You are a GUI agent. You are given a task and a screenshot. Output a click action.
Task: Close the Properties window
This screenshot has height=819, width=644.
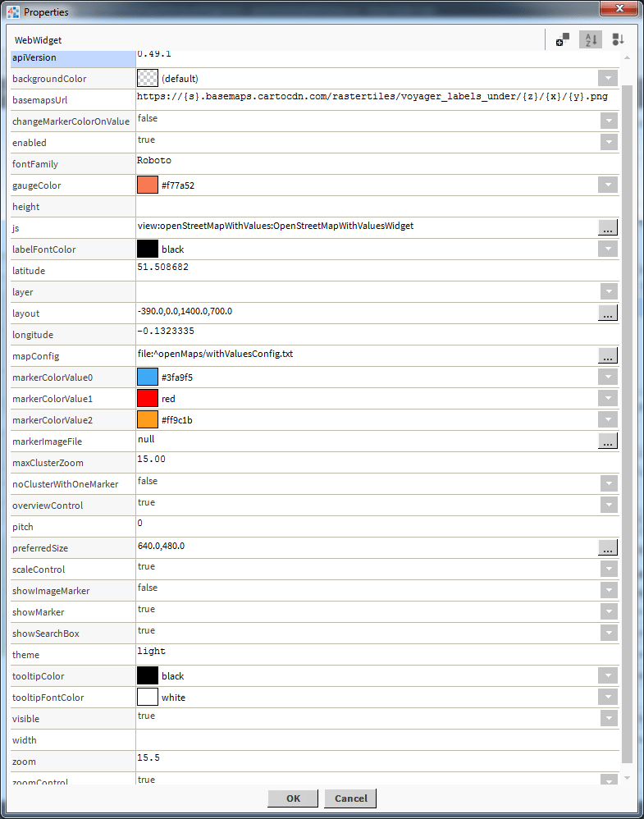coord(619,8)
